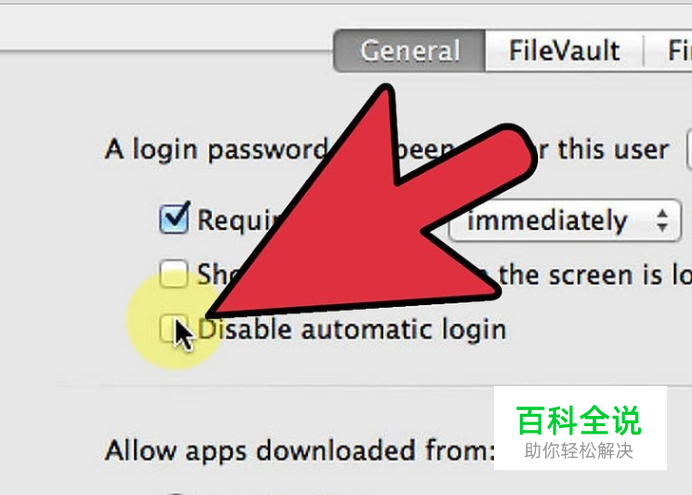
Task: Open the immediately delay dropdown
Action: pos(565,221)
